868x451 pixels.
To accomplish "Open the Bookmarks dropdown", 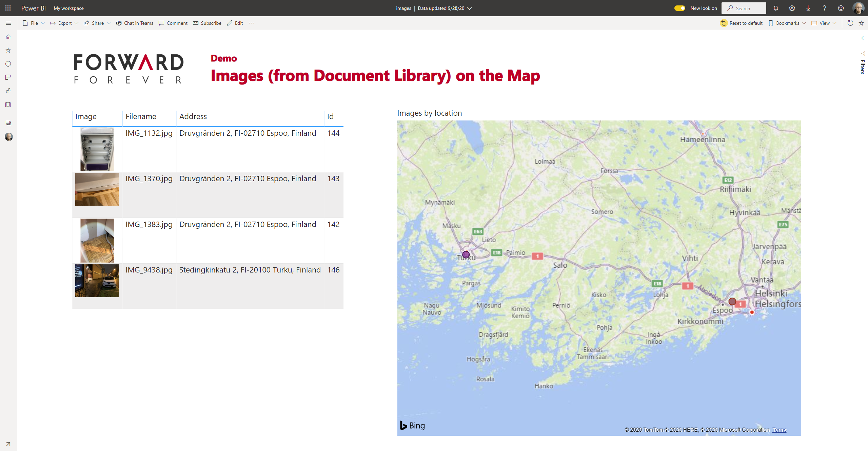I will 787,23.
